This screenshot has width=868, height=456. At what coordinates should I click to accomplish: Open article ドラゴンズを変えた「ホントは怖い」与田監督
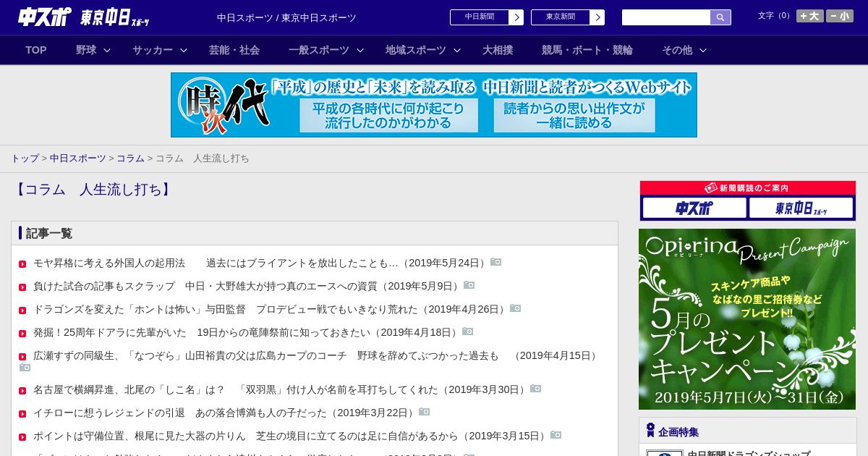coord(270,309)
